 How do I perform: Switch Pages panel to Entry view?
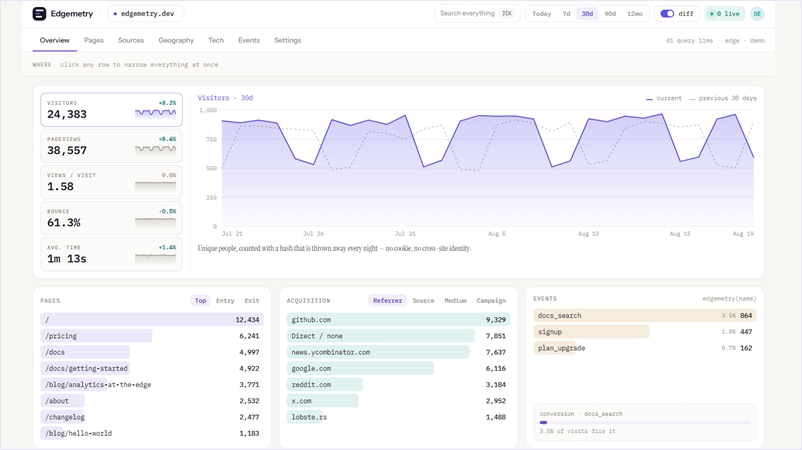click(x=225, y=301)
